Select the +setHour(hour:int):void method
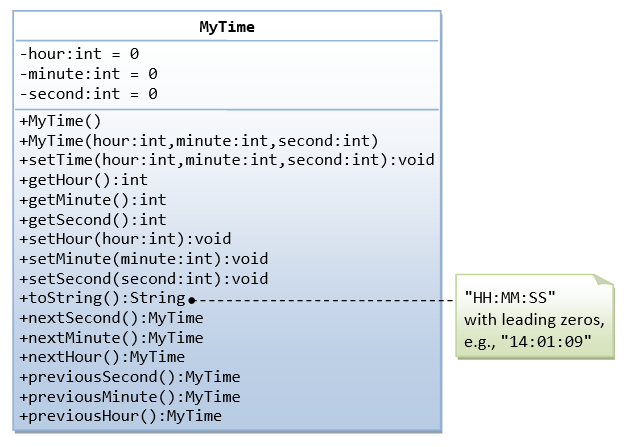The height and width of the screenshot is (447, 627). click(125, 239)
